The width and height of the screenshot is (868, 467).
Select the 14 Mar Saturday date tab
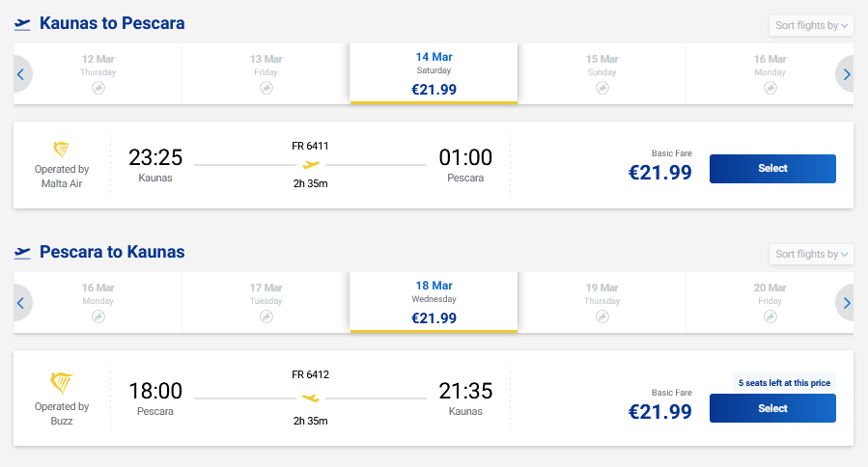(x=434, y=73)
